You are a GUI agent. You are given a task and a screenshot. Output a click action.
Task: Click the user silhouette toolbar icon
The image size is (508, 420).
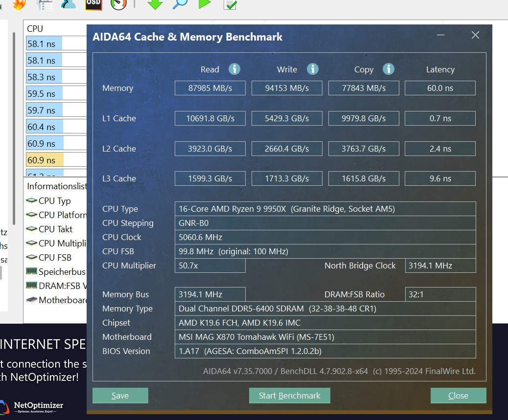point(69,4)
